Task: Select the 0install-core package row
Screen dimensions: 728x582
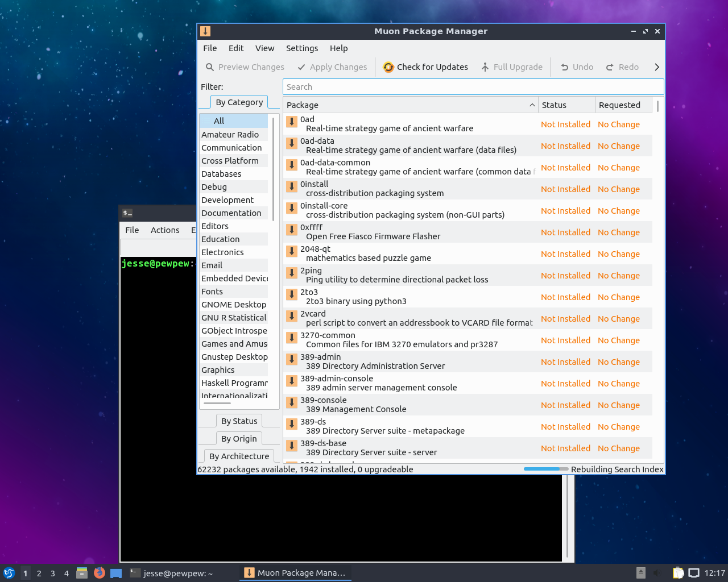Action: [x=468, y=210]
